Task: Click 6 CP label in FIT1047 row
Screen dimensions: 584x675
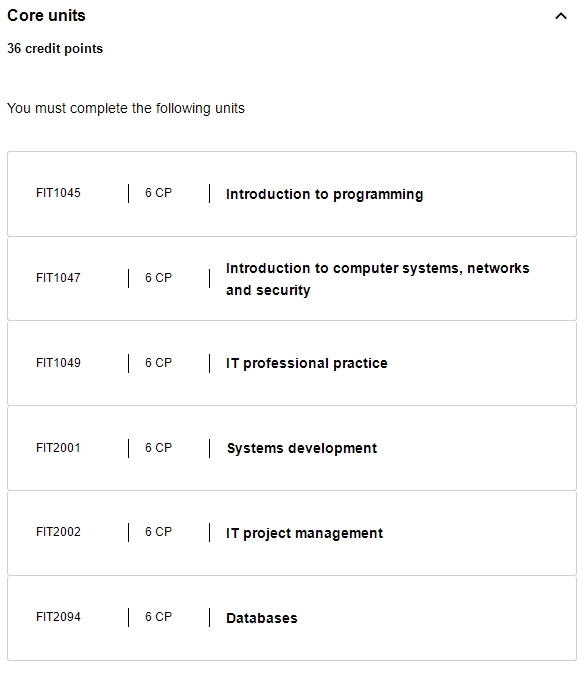Action: [158, 278]
